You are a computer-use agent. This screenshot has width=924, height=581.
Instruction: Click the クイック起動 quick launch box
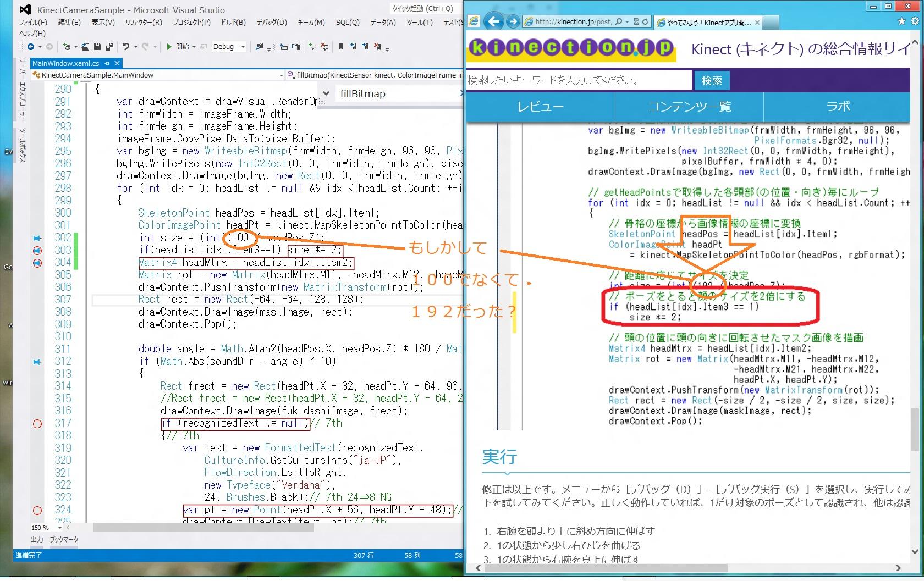pos(426,8)
